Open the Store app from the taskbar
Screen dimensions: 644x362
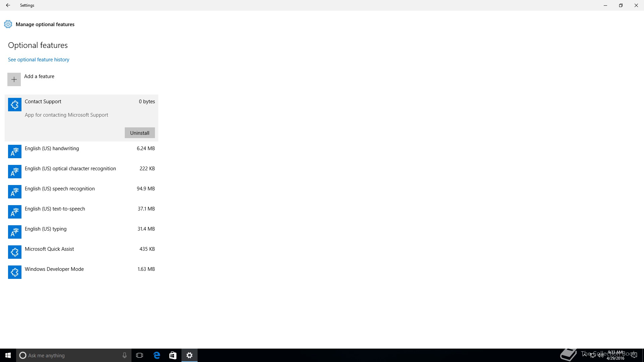pos(173,355)
